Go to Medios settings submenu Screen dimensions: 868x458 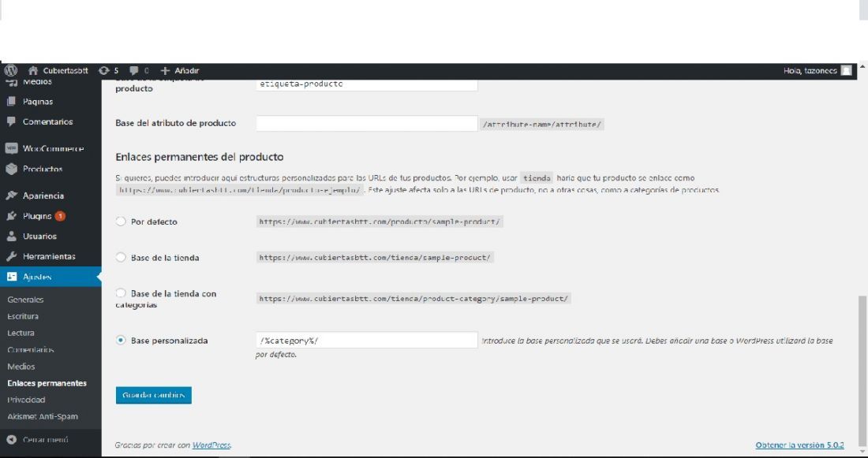[21, 367]
